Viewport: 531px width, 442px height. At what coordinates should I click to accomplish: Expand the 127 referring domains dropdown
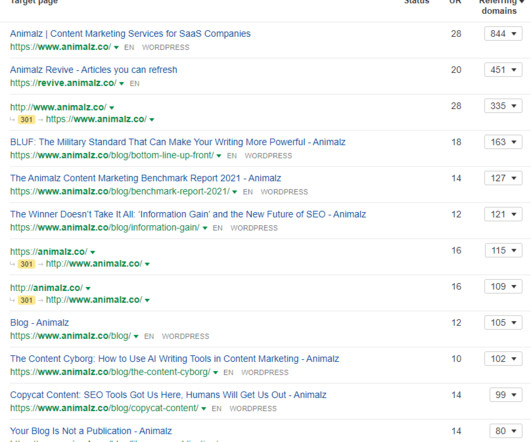click(x=503, y=178)
